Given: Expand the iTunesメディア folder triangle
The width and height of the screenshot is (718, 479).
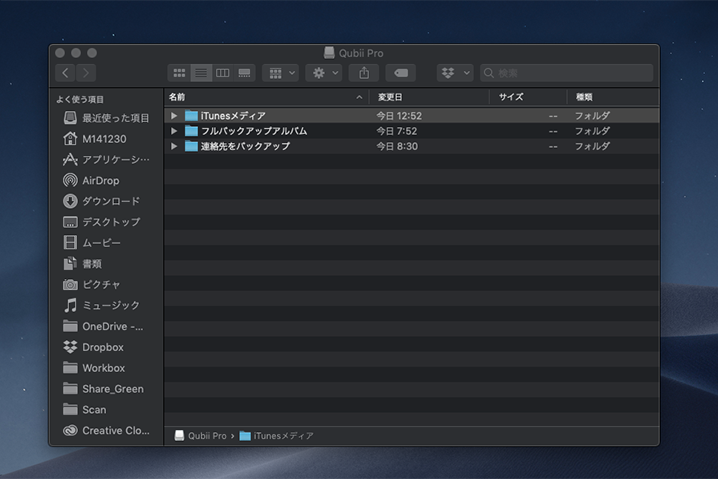Looking at the screenshot, I should 174,116.
